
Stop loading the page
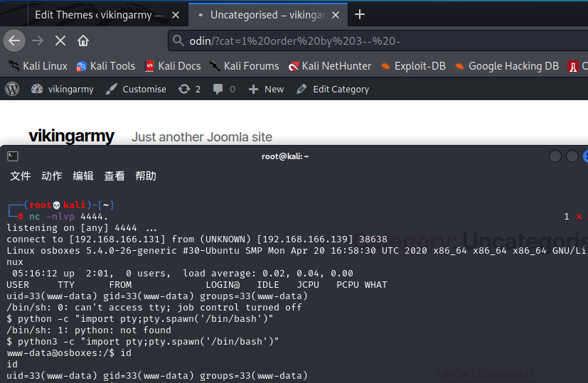click(60, 41)
